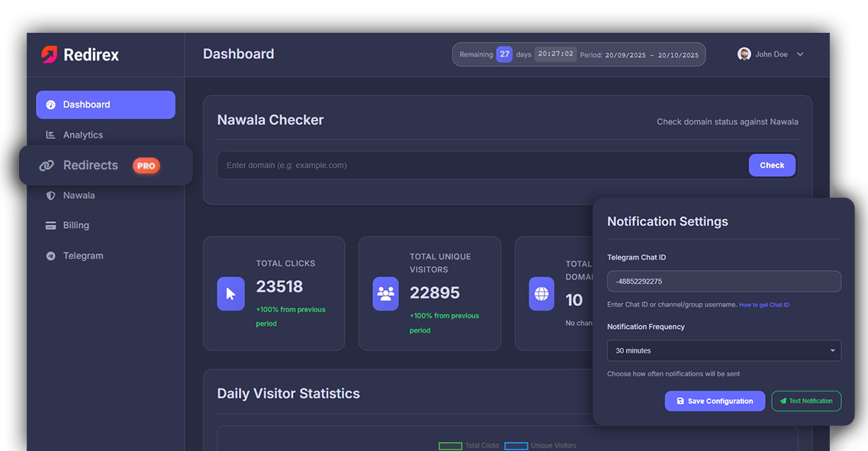Open Billing via the card icon

point(50,225)
